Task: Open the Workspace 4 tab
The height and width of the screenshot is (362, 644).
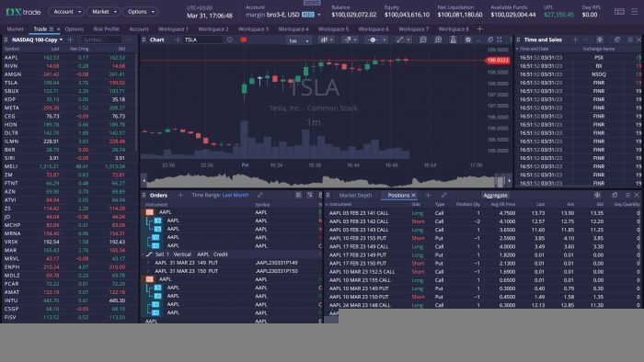Action: click(293, 29)
